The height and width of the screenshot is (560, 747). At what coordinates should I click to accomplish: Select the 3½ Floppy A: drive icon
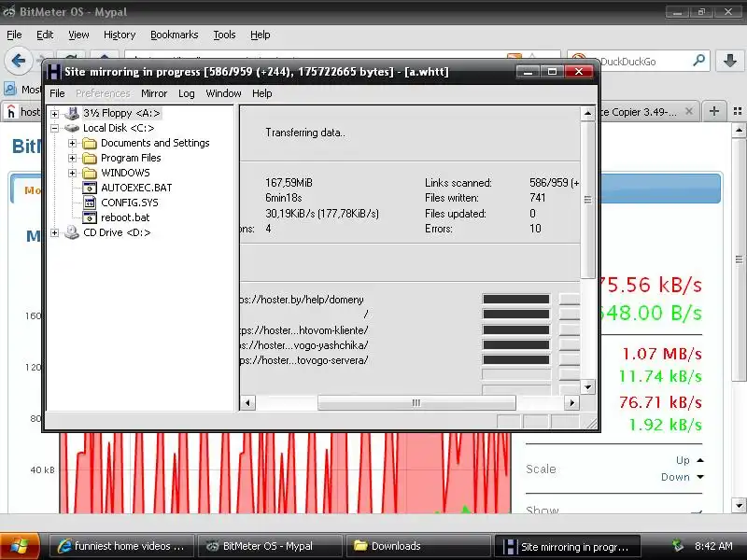[x=73, y=113]
